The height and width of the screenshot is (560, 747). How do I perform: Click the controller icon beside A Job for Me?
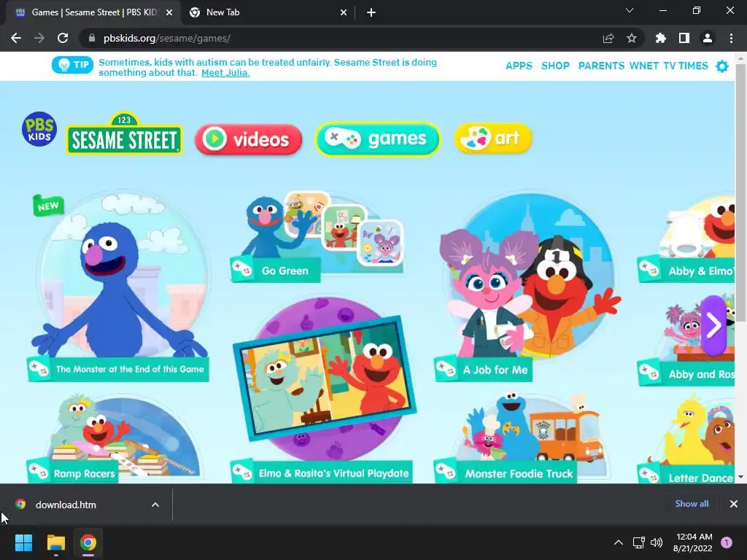(x=446, y=368)
